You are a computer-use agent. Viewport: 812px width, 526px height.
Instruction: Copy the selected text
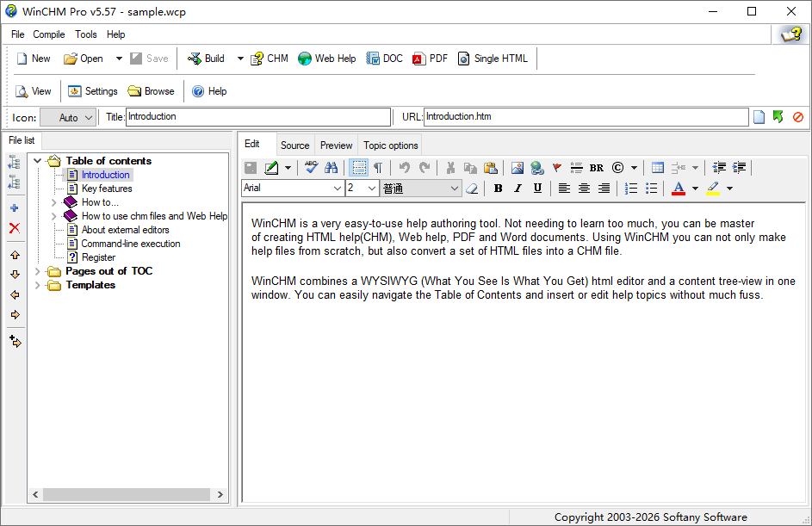(470, 167)
